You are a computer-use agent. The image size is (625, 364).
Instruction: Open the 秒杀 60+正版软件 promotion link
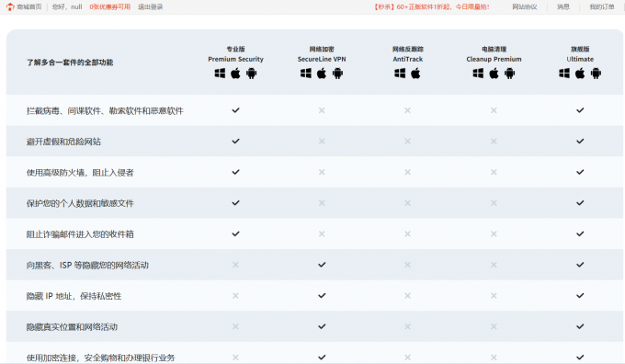432,6
